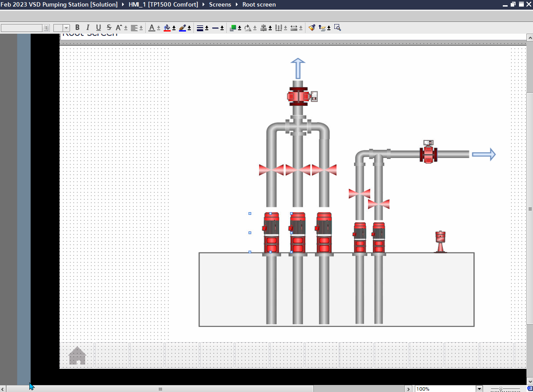Open the font size dropdown
Viewport: 533px width, 392px height.
[x=67, y=28]
